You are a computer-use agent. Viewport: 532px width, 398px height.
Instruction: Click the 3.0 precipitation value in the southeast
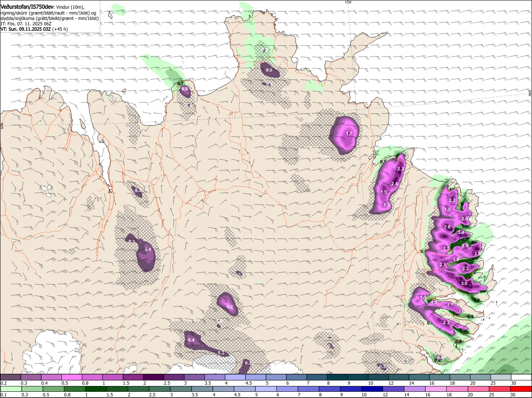[464, 283]
